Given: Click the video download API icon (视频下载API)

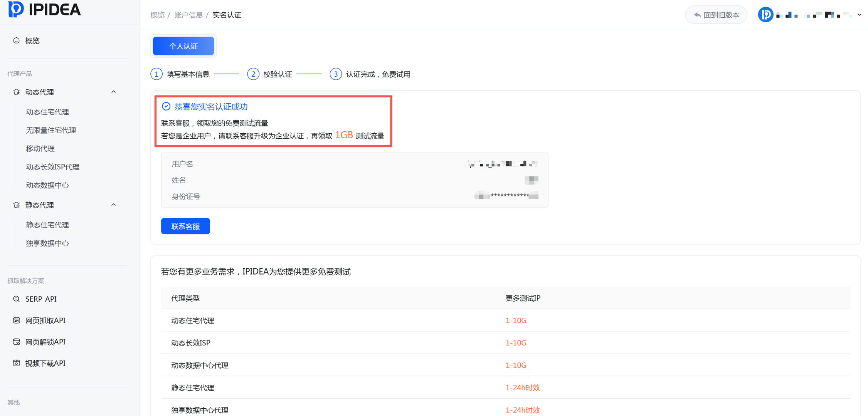Looking at the screenshot, I should [16, 363].
